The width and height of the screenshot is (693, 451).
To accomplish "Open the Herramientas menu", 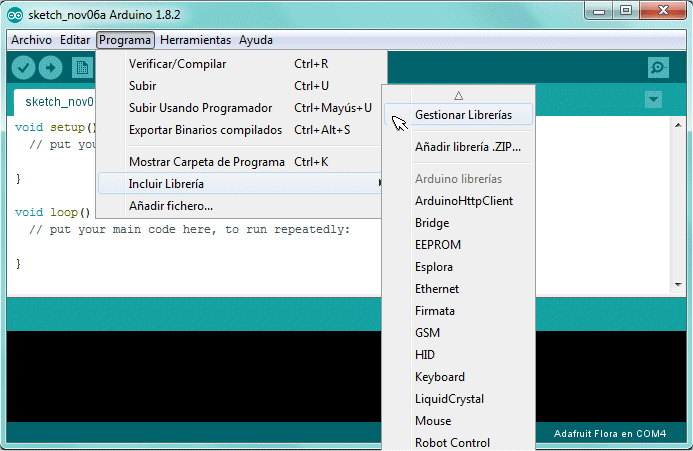I will 195,40.
